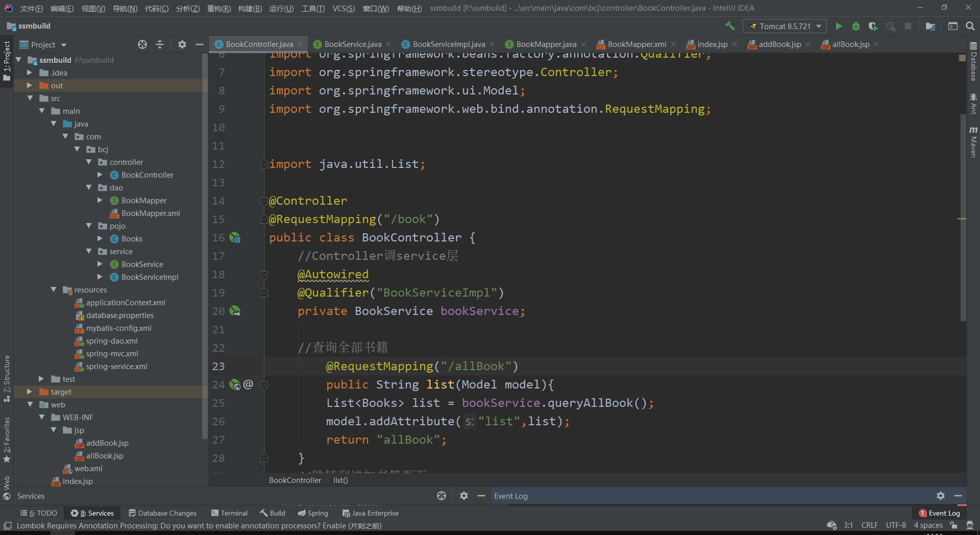Toggle the Database tool window stripe
The width and height of the screenshot is (980, 535).
[x=973, y=62]
